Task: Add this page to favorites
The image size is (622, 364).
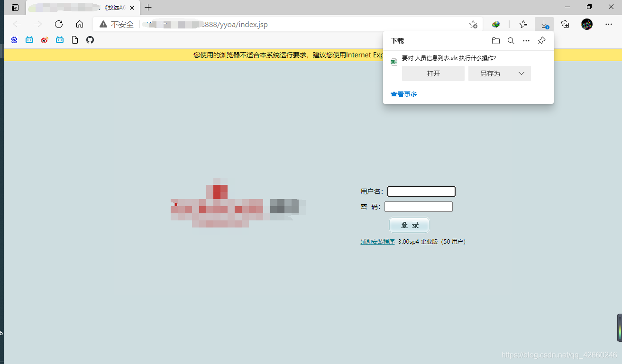Action: click(x=473, y=24)
